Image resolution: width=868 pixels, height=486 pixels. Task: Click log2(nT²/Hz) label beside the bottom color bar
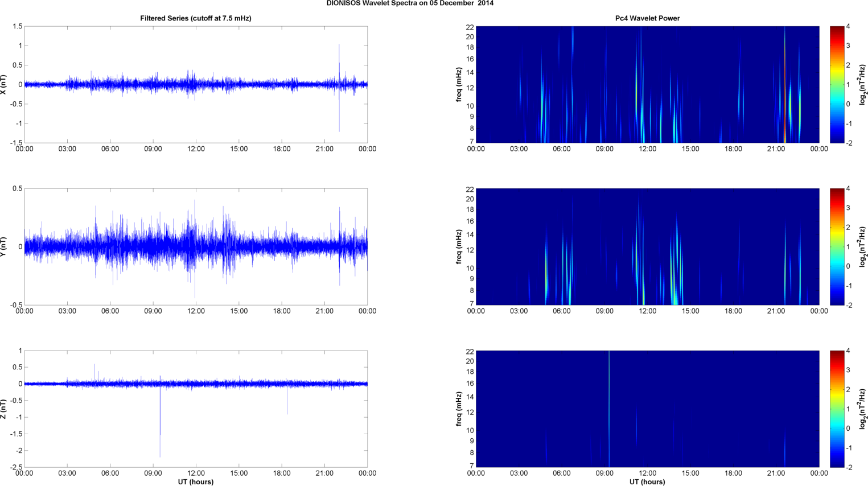coord(863,409)
